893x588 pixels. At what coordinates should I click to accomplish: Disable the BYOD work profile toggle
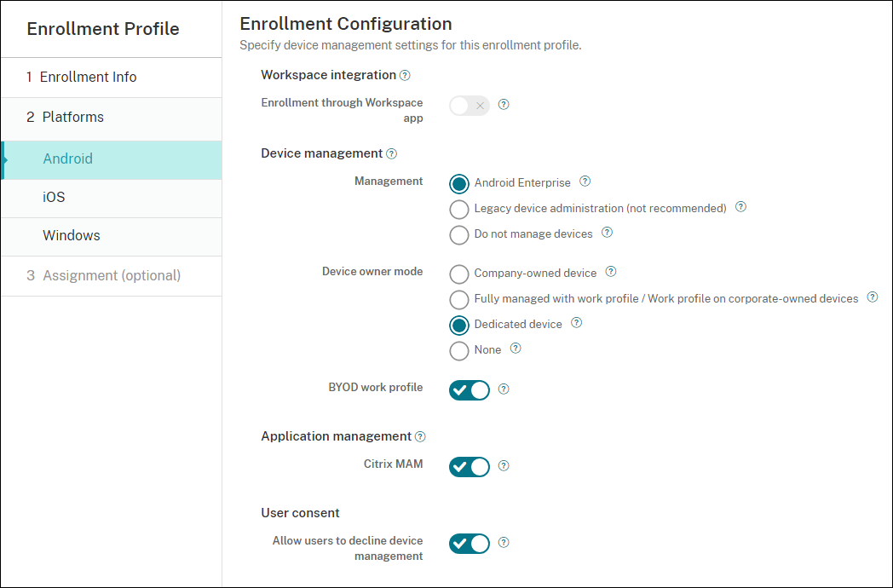pyautogui.click(x=470, y=390)
